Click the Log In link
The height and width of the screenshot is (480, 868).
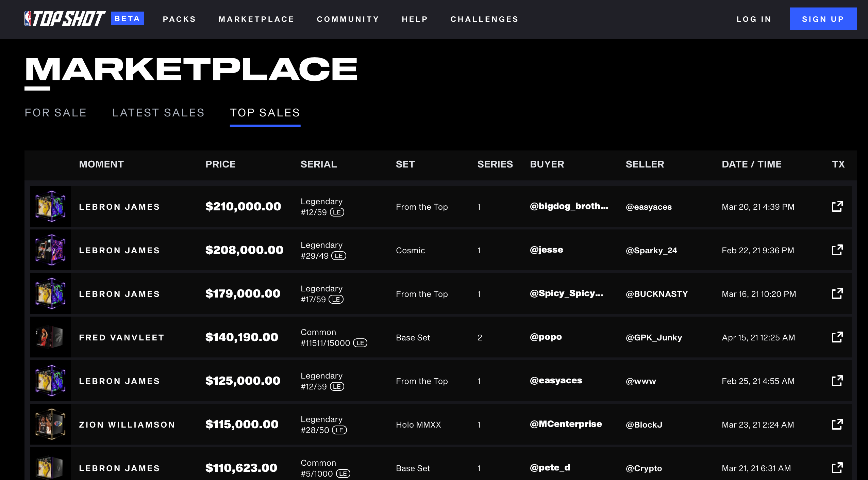point(754,19)
